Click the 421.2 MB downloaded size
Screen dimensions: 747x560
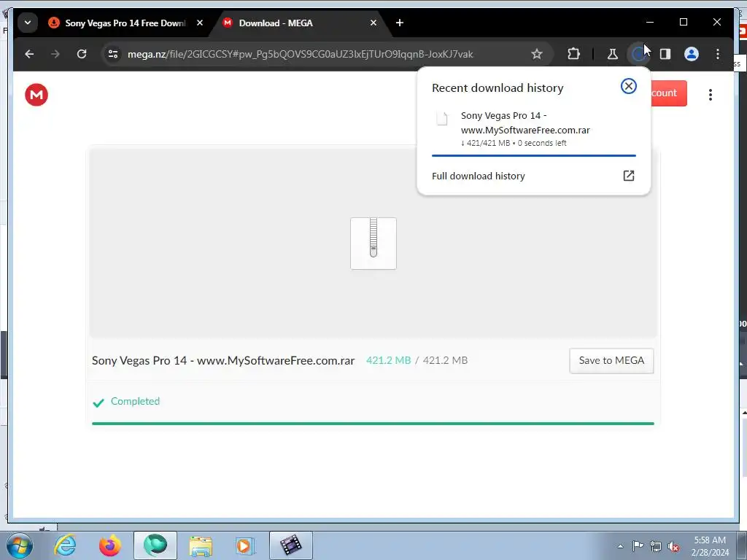tap(388, 360)
